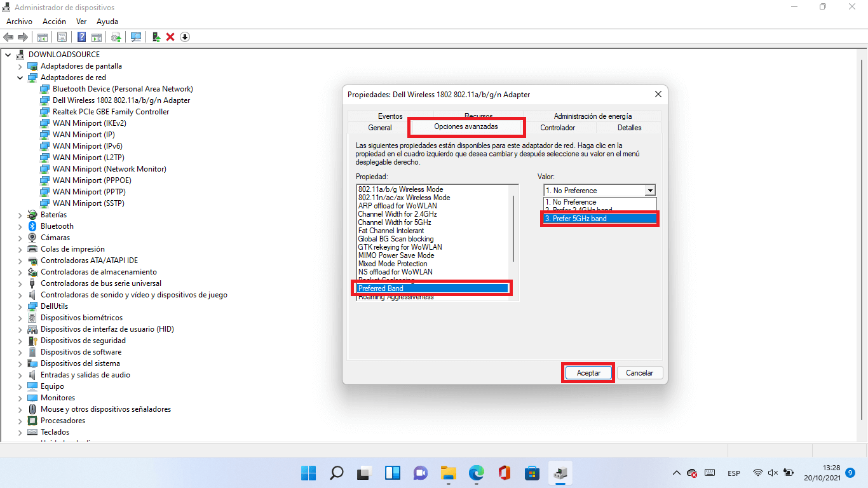The width and height of the screenshot is (868, 488).
Task: Click the Baterías category icon
Action: coord(32,215)
